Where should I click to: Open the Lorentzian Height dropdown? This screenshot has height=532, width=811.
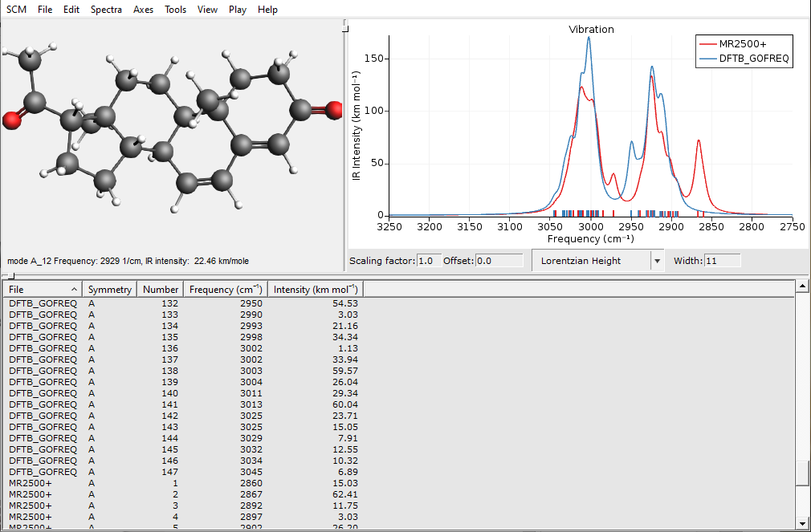597,261
